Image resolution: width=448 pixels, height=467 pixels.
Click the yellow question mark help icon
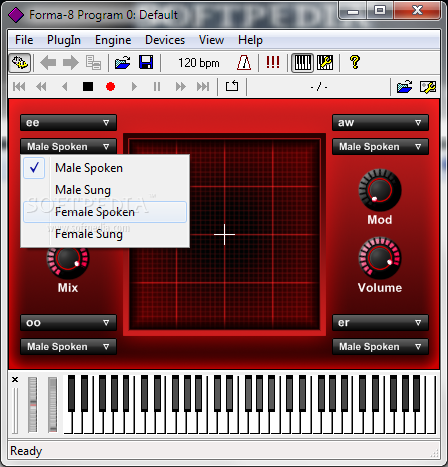(x=355, y=62)
